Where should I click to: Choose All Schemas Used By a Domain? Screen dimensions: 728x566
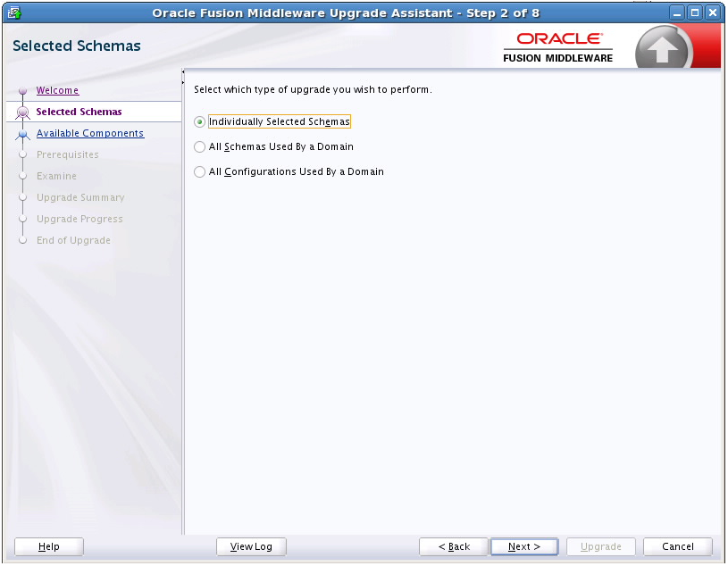[200, 146]
